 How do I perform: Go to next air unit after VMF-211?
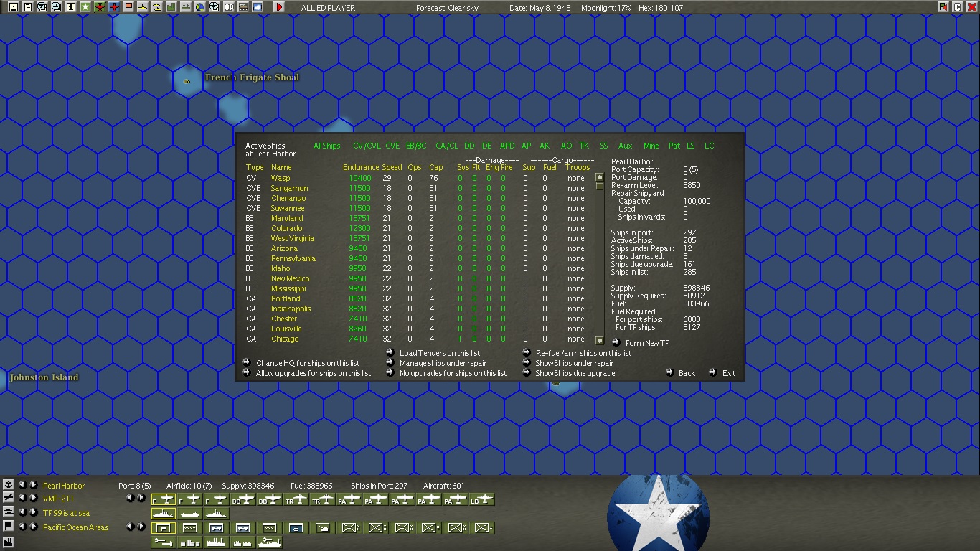click(x=33, y=499)
